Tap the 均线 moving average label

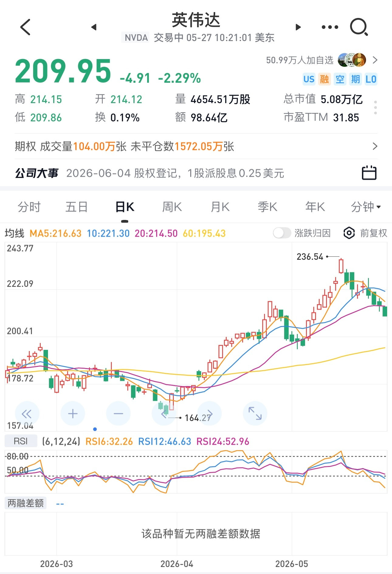pyautogui.click(x=15, y=233)
